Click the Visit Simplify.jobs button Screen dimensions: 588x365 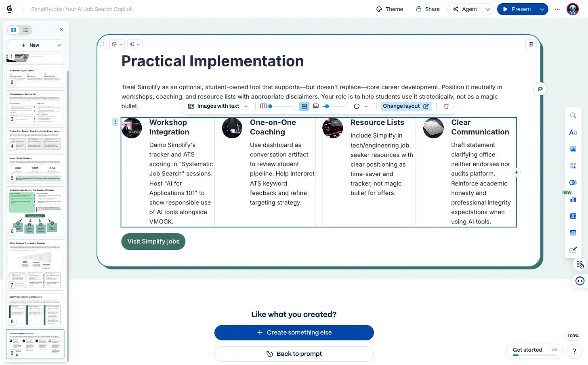pyautogui.click(x=153, y=242)
